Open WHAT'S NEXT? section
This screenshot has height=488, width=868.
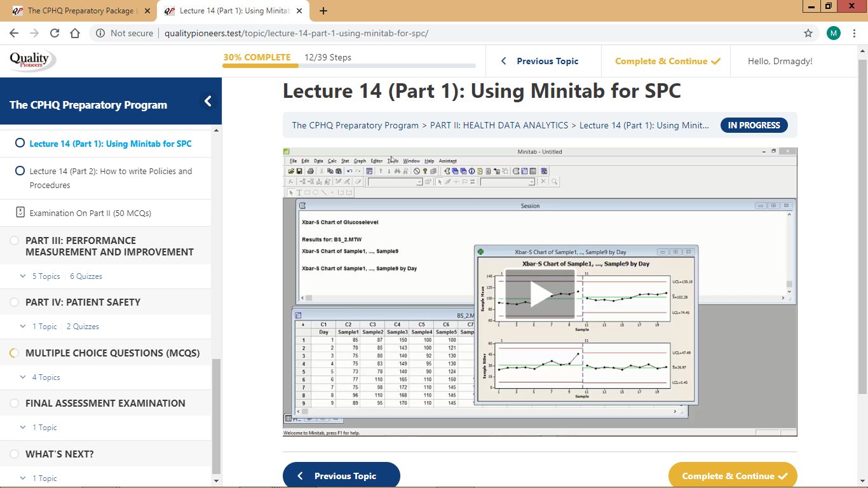[x=60, y=454]
